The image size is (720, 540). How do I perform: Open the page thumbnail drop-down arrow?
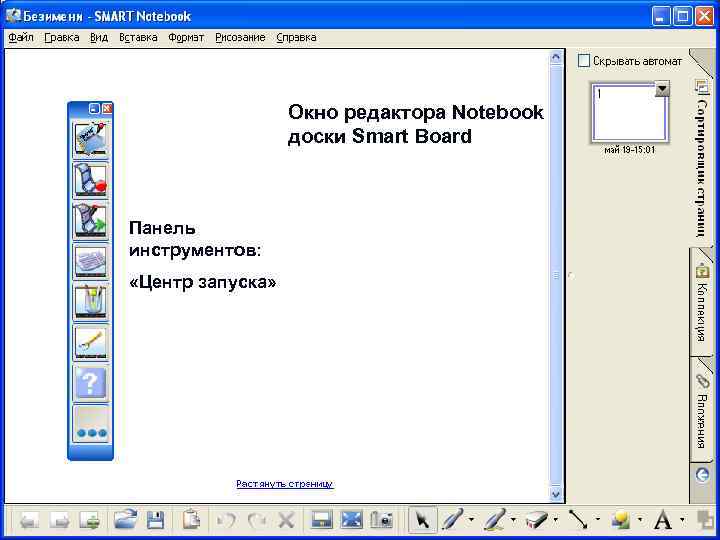662,88
